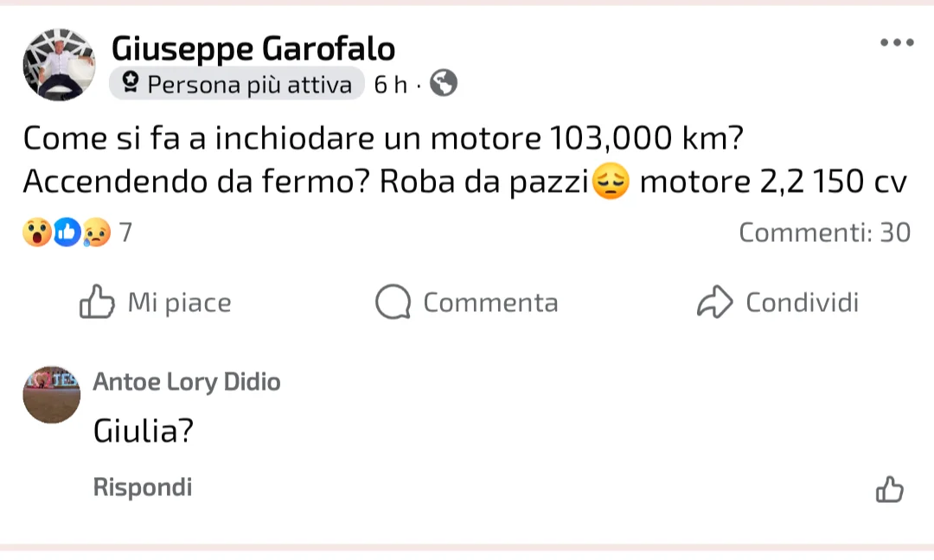Click the blue like reaction icon
This screenshot has height=560, width=934.
(67, 232)
